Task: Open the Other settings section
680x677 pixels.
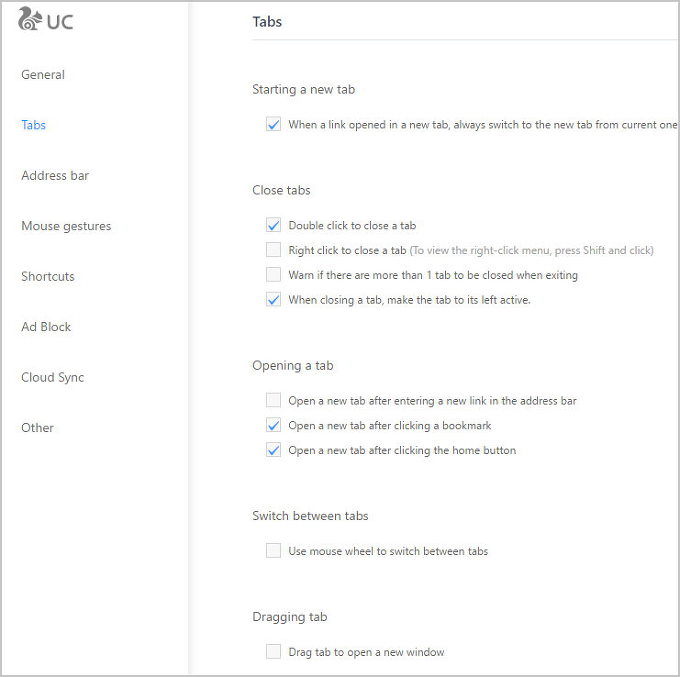Action: 37,428
